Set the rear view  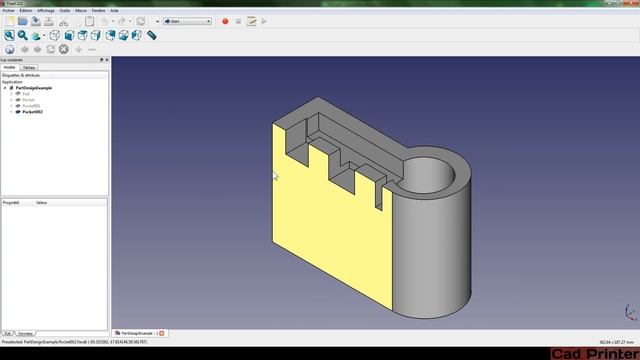coord(110,36)
